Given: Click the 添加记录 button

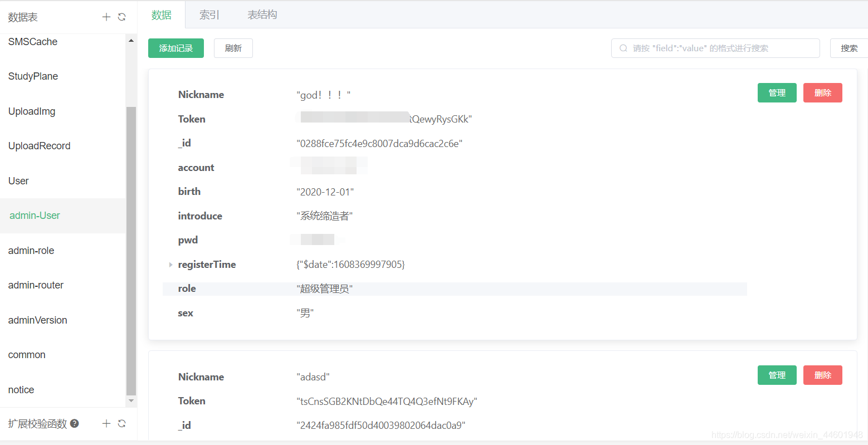Looking at the screenshot, I should (176, 48).
